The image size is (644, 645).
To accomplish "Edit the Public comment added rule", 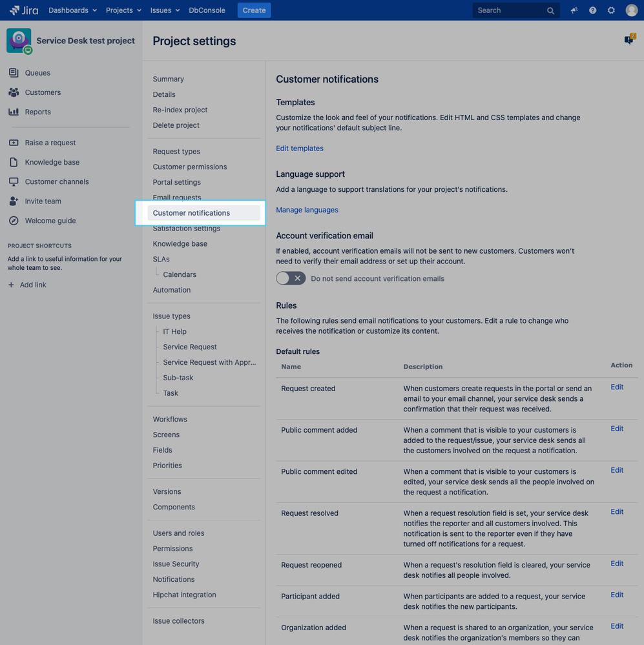I will point(617,429).
